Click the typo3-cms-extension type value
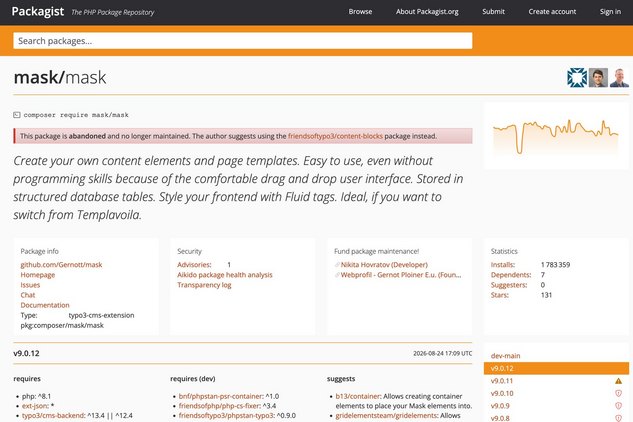 [101, 315]
